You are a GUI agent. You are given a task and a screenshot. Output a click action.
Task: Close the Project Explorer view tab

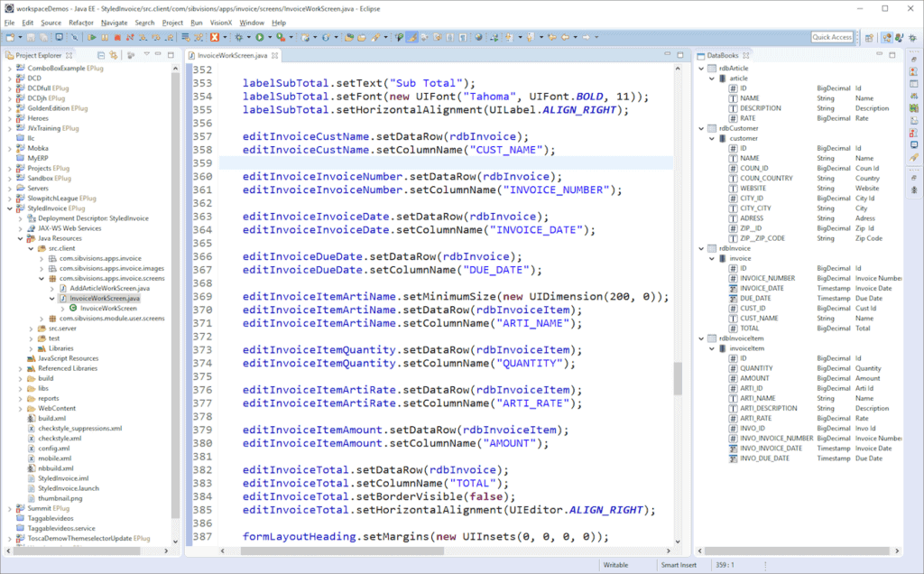[x=69, y=55]
